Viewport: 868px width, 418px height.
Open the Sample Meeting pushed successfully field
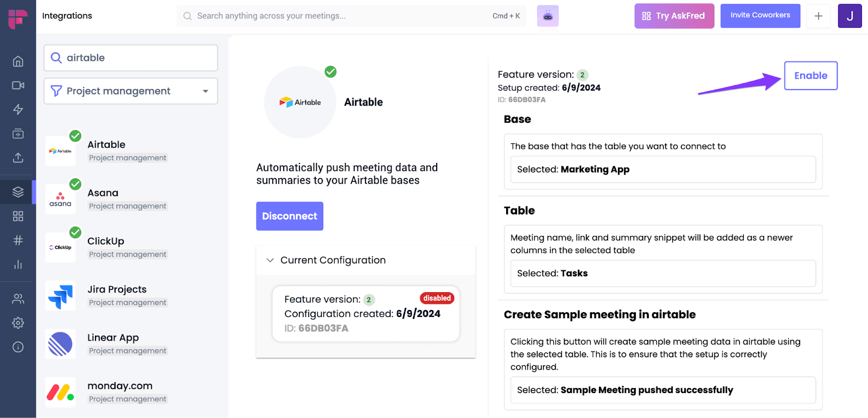pyautogui.click(x=663, y=390)
